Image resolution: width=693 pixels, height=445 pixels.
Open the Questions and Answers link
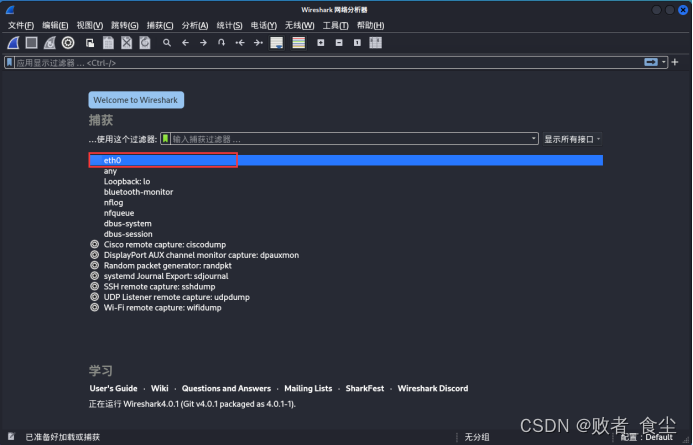click(226, 388)
